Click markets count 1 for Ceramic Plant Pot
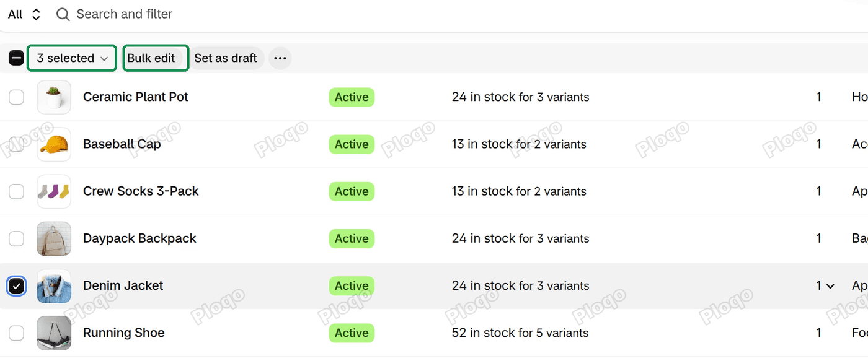 (x=818, y=97)
